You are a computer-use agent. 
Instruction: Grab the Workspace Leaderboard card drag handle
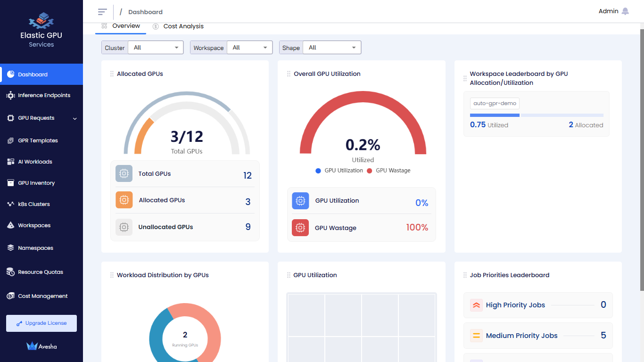(x=465, y=78)
